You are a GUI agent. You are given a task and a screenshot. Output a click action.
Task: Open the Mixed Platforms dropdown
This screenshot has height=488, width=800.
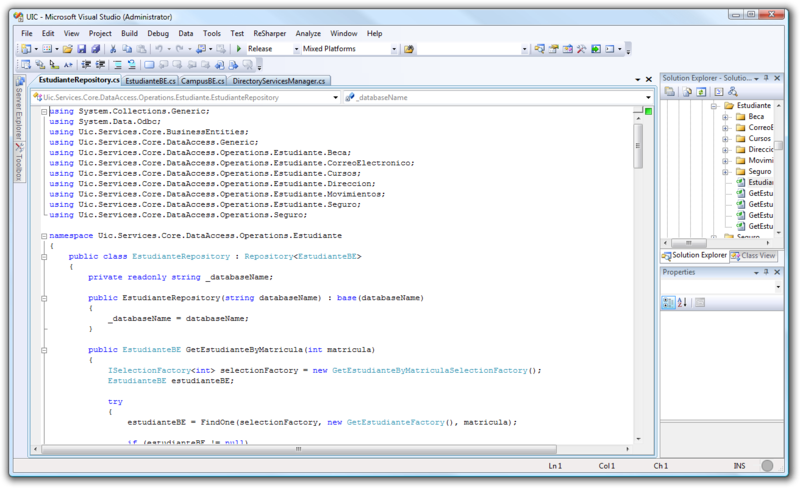point(394,48)
